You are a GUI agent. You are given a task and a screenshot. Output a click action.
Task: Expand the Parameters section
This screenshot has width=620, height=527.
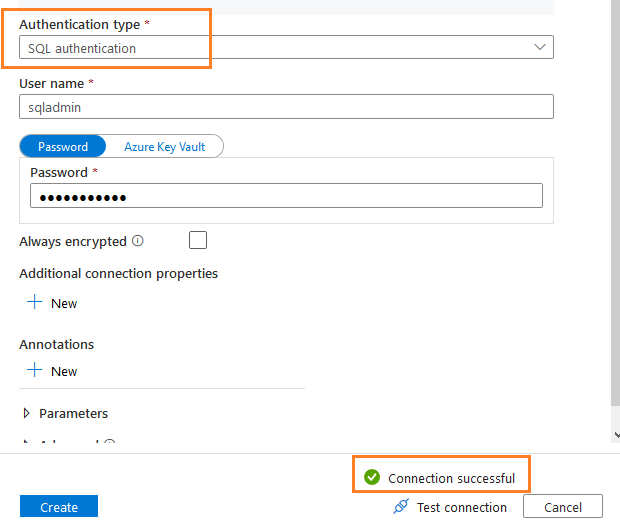click(27, 413)
